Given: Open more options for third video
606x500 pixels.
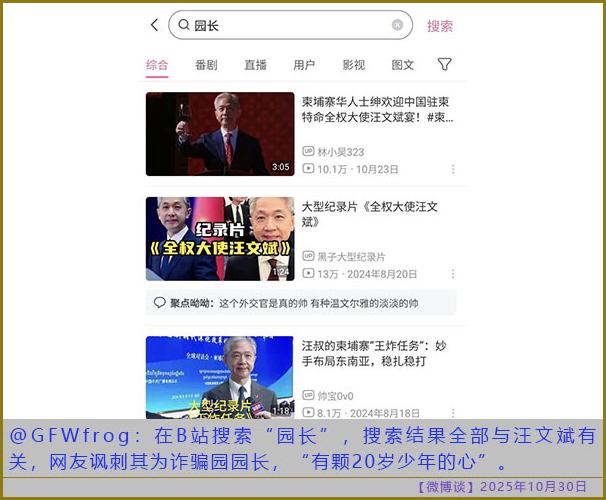Looking at the screenshot, I should coord(453,412).
